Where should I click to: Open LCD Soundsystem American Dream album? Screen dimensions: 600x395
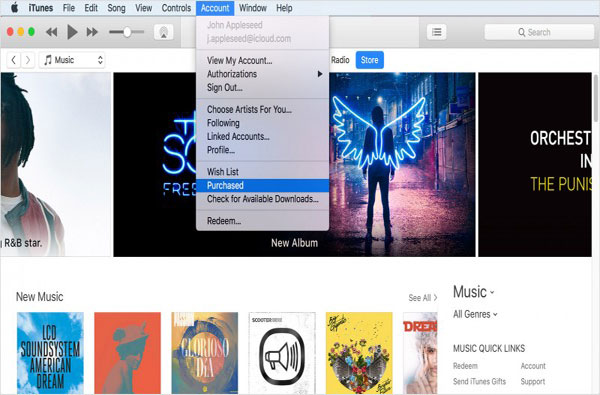click(x=50, y=353)
